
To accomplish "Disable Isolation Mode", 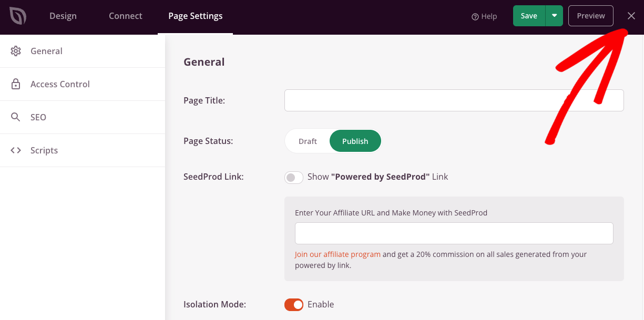I will click(x=293, y=304).
